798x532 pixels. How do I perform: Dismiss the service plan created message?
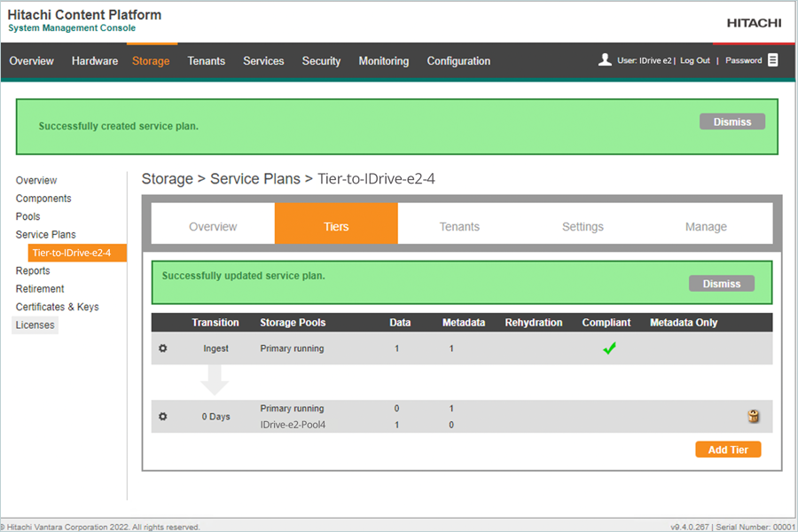pos(731,121)
